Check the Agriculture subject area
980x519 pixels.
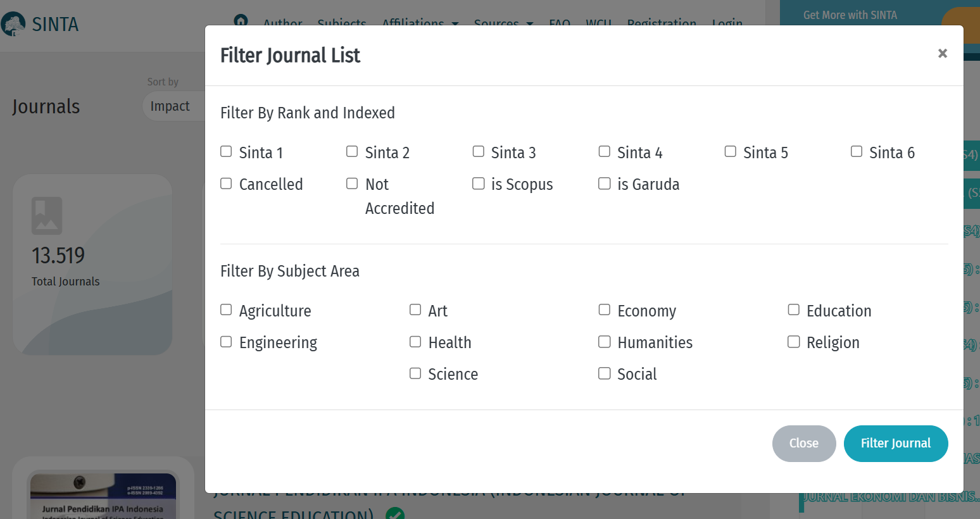point(226,310)
